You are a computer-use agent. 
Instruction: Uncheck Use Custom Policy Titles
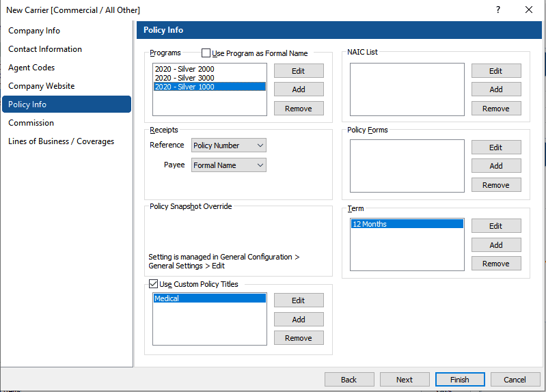pyautogui.click(x=153, y=283)
